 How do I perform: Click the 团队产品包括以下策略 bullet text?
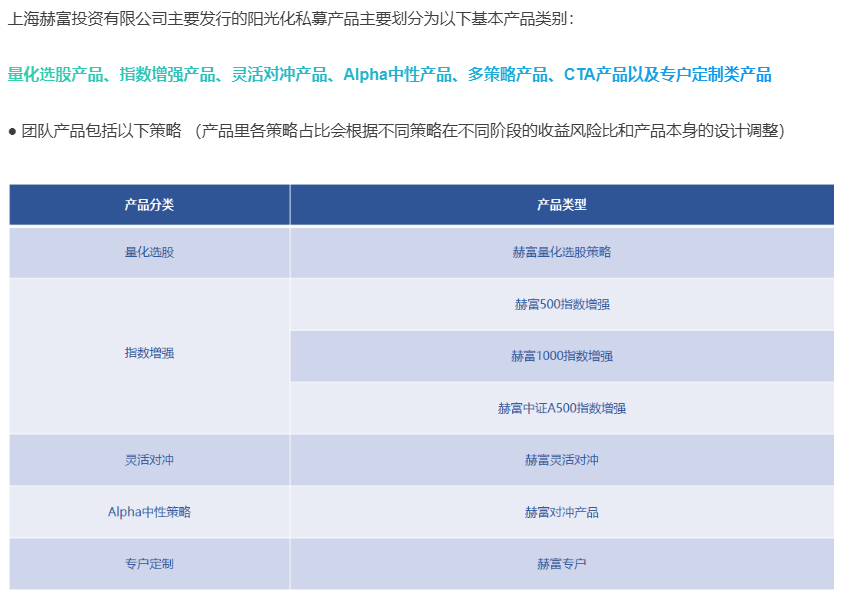pos(100,132)
